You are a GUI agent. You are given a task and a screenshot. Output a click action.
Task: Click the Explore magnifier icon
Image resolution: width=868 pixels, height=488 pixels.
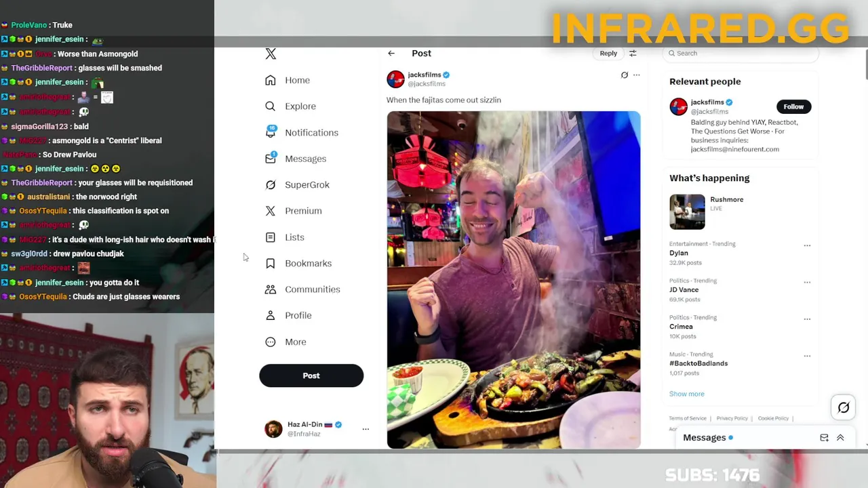(271, 106)
